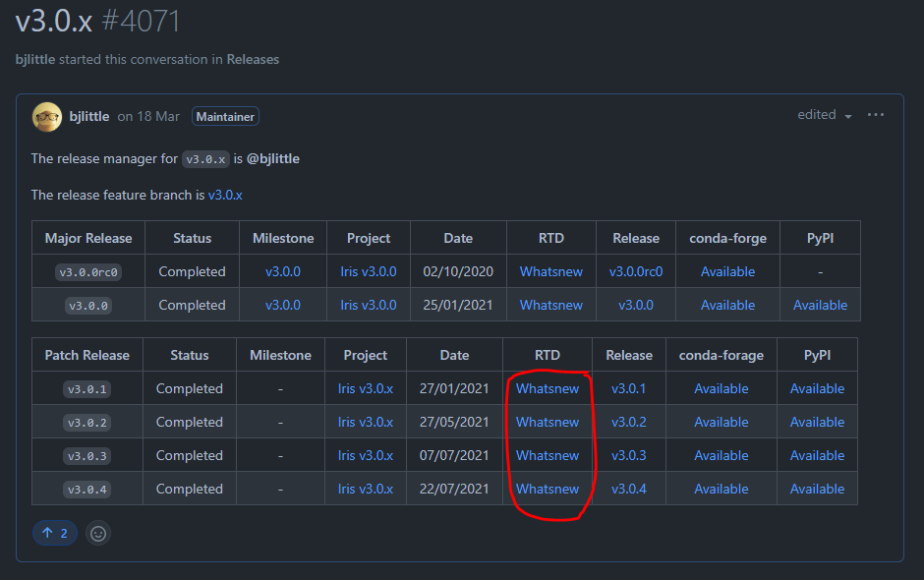Viewport: 924px width, 580px height.
Task: Open conda-forge Available for v3.0.0rc0
Action: 727,271
